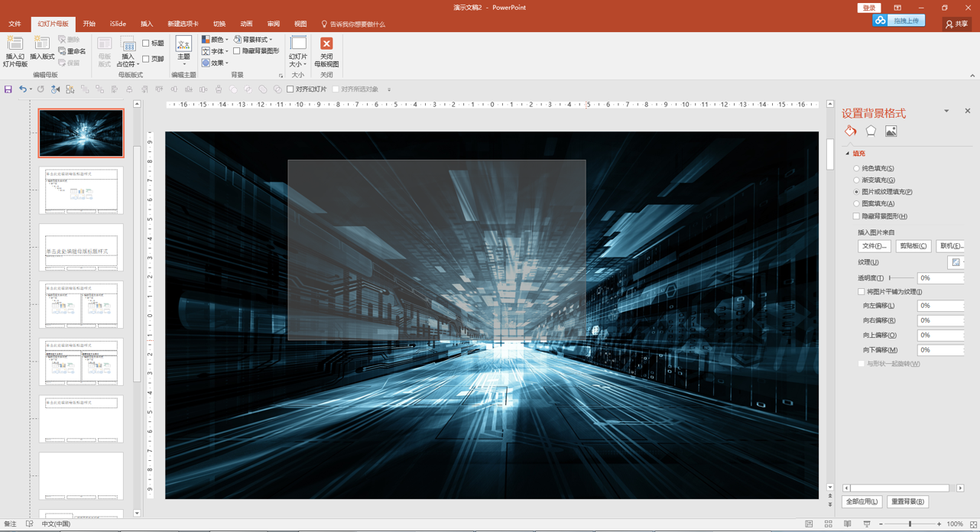Image resolution: width=980 pixels, height=532 pixels.
Task: Click the Notes (备注) status bar button
Action: [10, 524]
